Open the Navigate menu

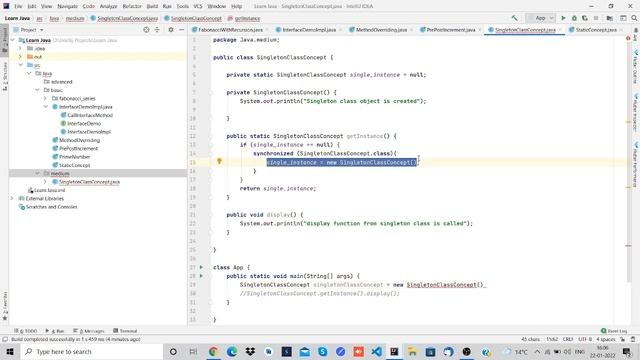[67, 6]
